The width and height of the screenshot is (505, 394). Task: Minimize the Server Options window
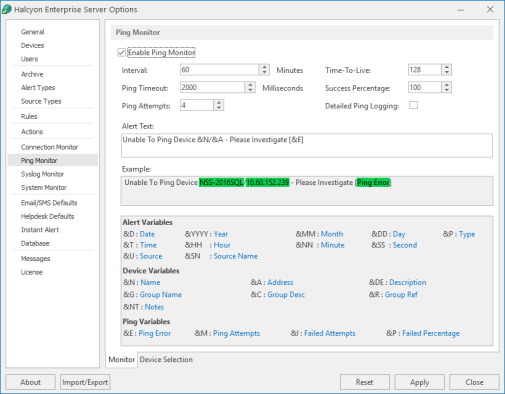(x=461, y=9)
